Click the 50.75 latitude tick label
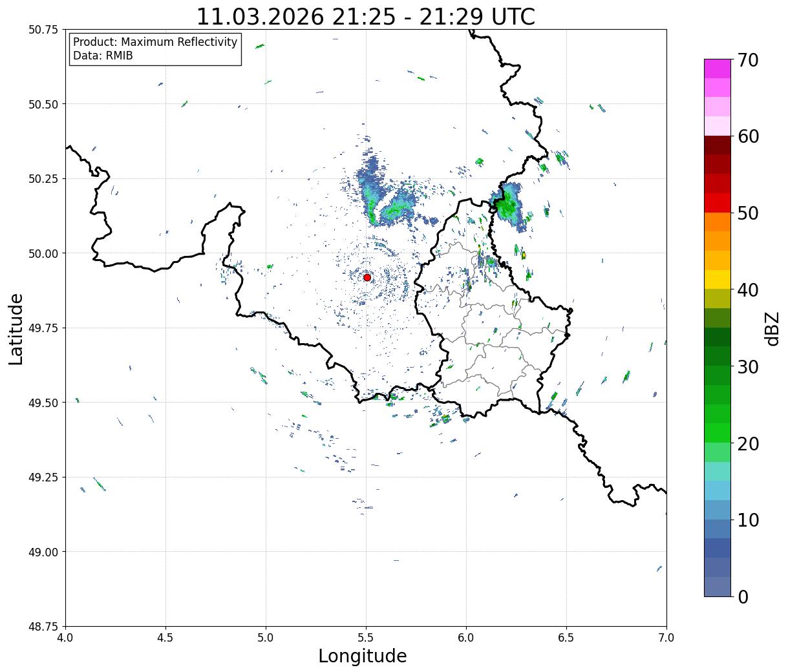 point(43,30)
